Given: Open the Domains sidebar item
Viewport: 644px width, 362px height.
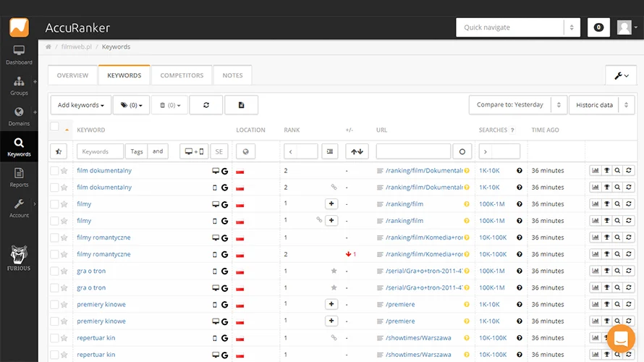Looking at the screenshot, I should click(19, 117).
